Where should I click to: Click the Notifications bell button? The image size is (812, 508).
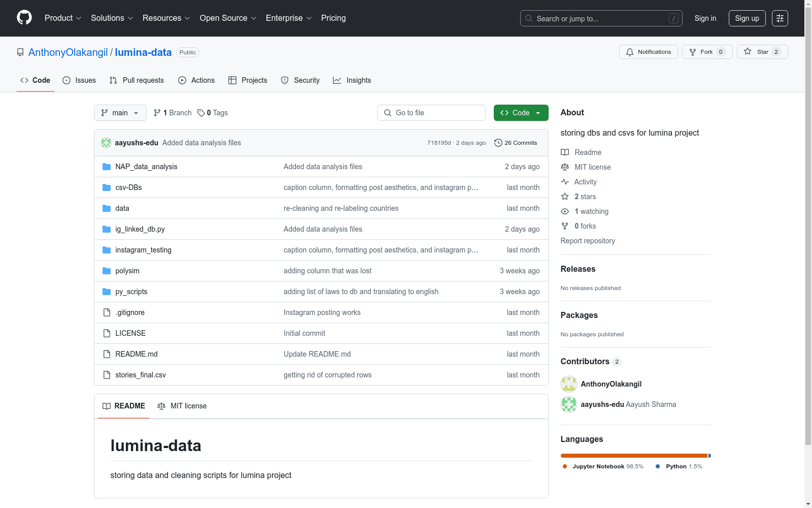point(648,52)
